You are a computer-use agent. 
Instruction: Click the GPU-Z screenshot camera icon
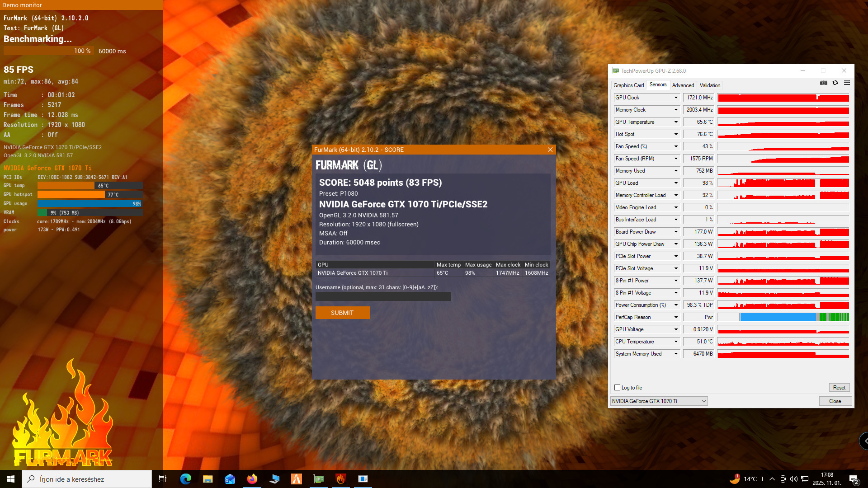(823, 83)
